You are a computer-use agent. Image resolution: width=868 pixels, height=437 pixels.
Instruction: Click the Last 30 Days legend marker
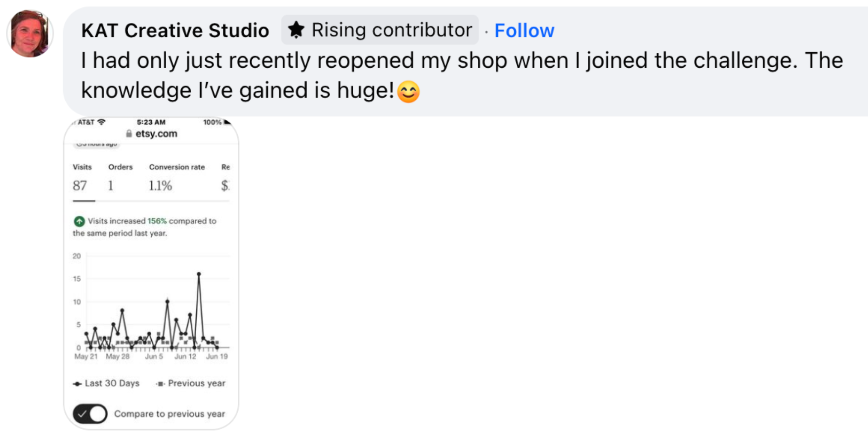77,383
